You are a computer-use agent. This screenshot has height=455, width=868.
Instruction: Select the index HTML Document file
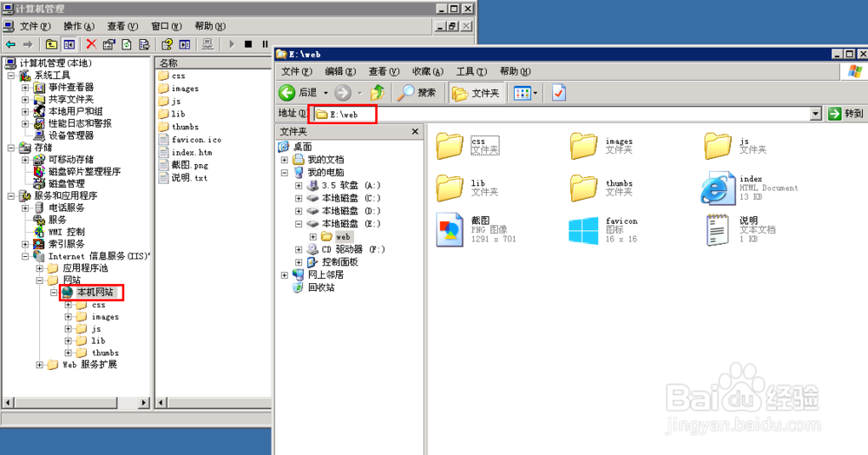[750, 188]
